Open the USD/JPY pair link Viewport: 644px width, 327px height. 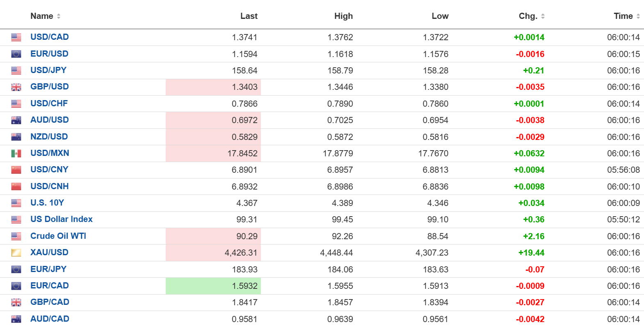click(x=48, y=70)
